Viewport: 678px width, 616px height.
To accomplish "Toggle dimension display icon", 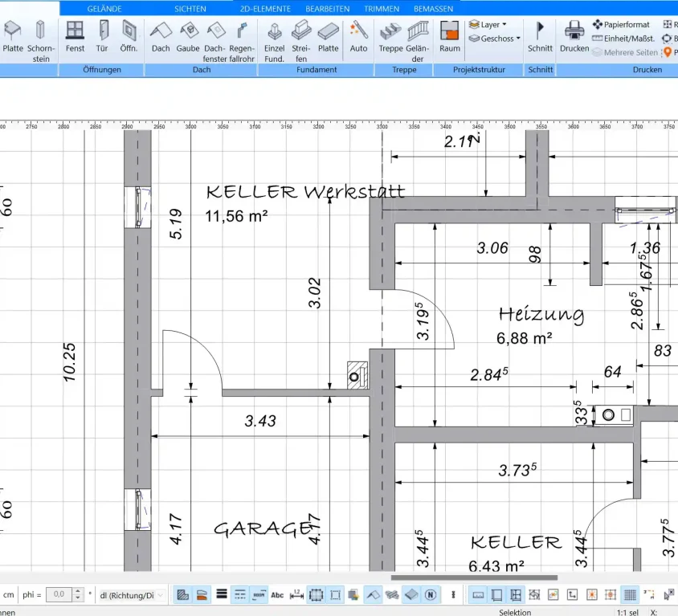I will 296,595.
